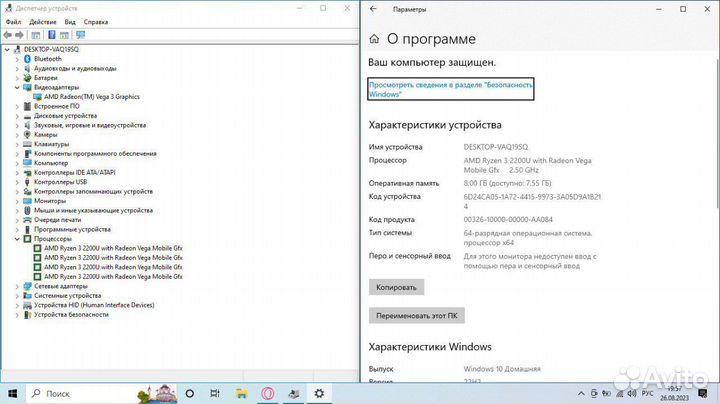Switch to Settings gear taskbar icon

319,393
